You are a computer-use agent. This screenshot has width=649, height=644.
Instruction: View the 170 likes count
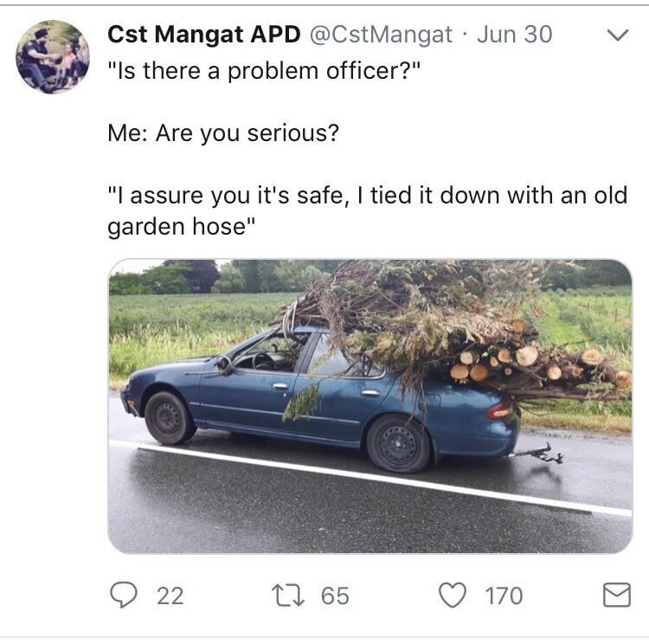(504, 596)
